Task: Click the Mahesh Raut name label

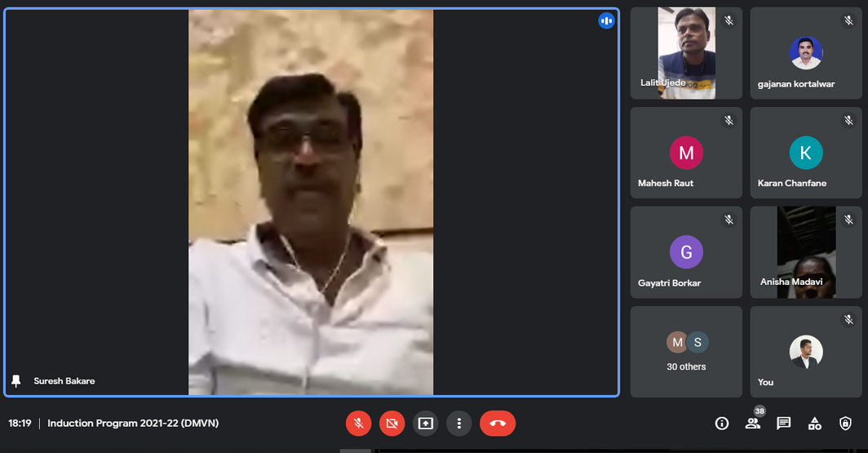Action: pyautogui.click(x=666, y=184)
